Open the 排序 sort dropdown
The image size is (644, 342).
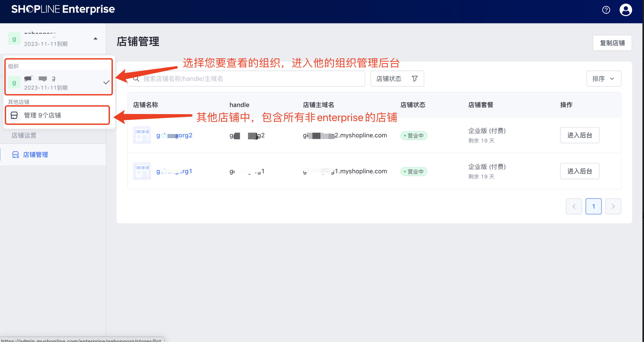pyautogui.click(x=604, y=78)
